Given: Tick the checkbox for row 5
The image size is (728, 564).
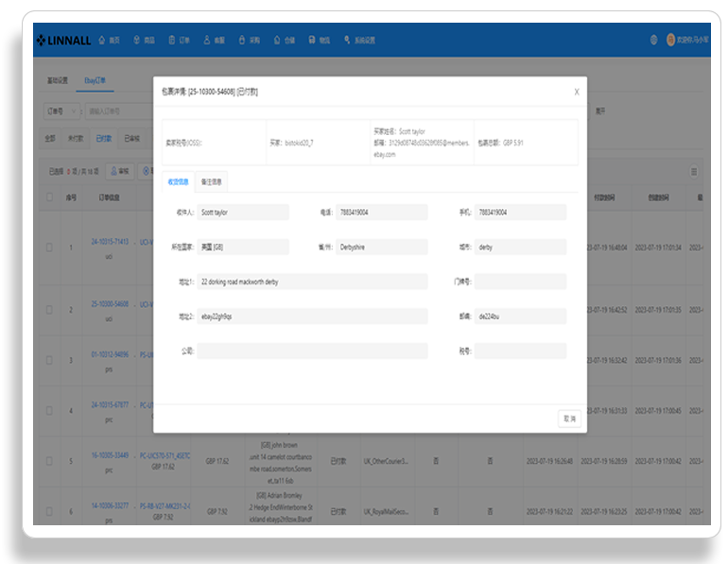Looking at the screenshot, I should tap(49, 461).
